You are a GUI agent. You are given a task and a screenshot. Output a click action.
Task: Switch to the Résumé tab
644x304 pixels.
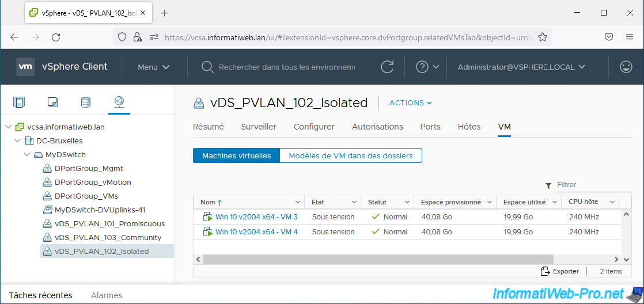208,127
